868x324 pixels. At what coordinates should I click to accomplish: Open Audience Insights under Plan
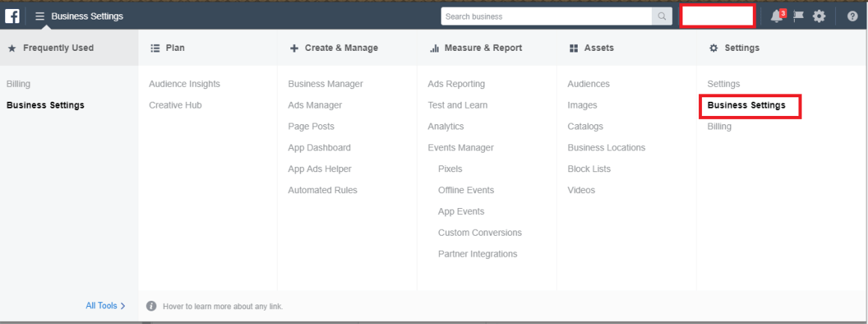pyautogui.click(x=184, y=84)
